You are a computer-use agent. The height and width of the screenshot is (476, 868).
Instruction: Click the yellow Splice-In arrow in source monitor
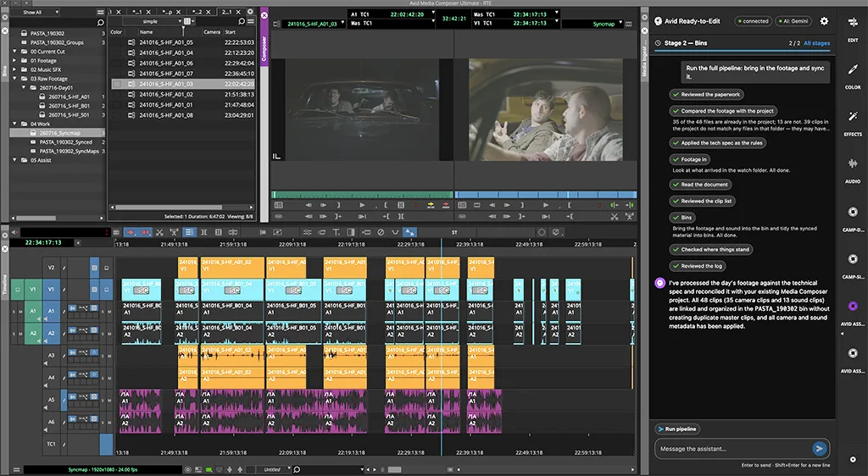431,205
